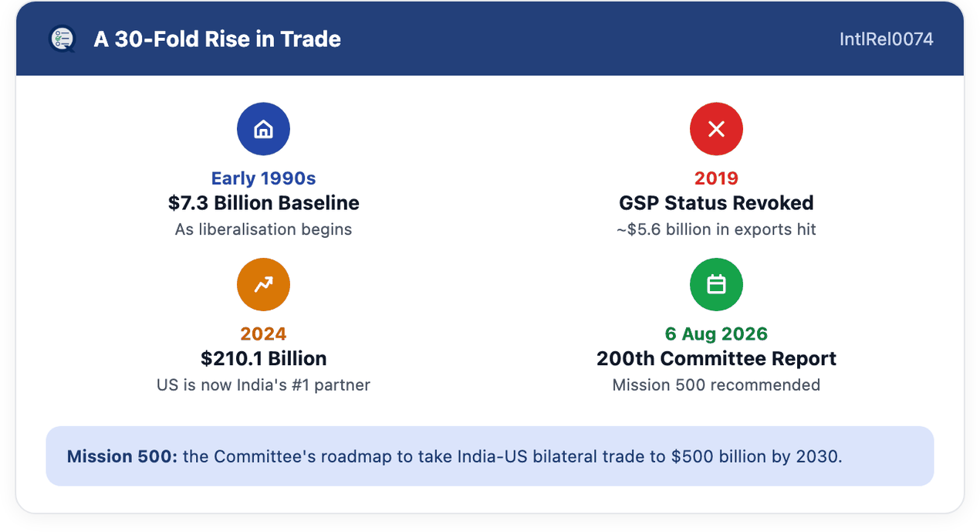The image size is (980, 532).
Task: Click the 6 Aug 2026 date label
Action: tap(716, 334)
